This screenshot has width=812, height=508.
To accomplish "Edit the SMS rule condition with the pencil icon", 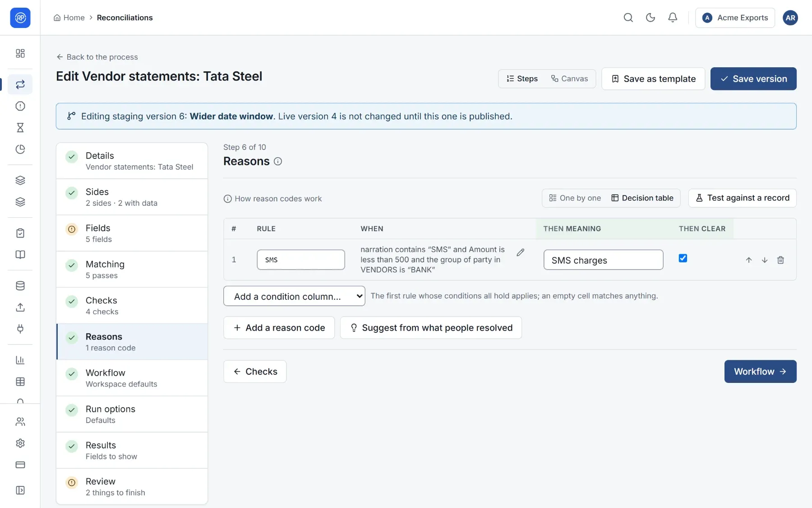I will coord(520,252).
